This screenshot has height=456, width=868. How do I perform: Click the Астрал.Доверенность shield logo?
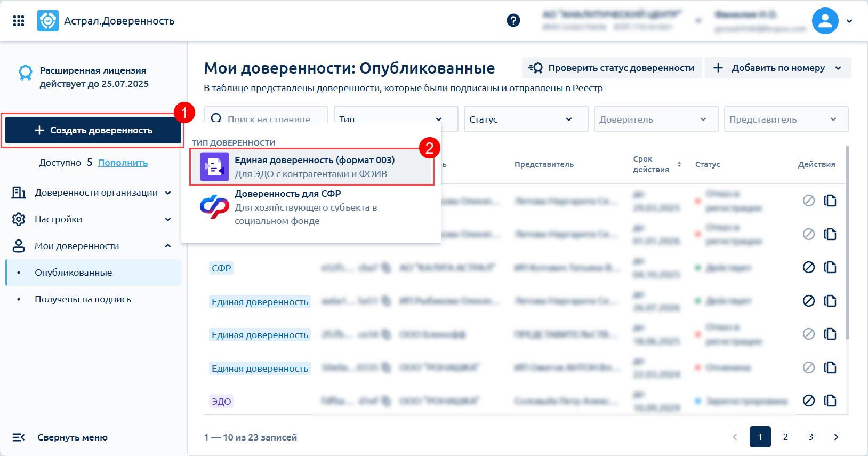click(x=48, y=21)
